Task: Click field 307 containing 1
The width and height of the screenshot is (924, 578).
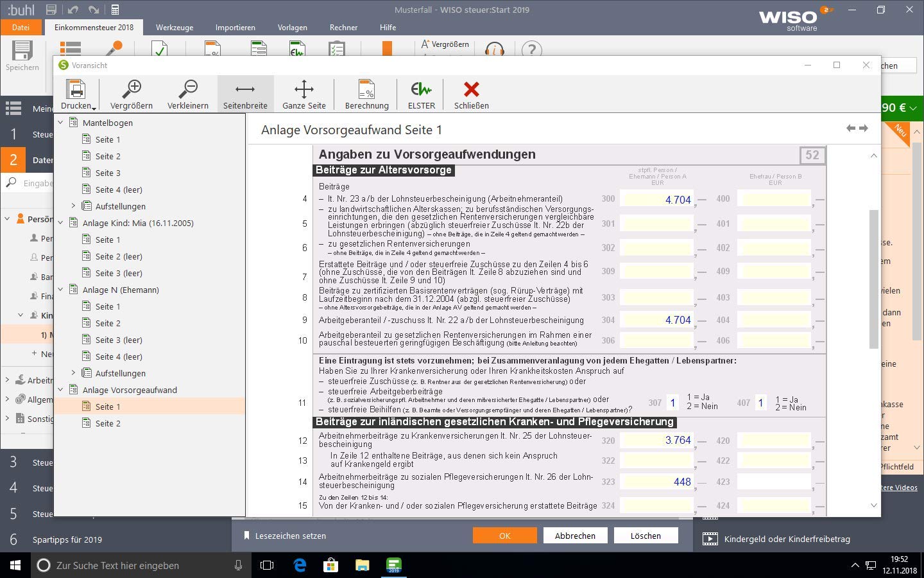Action: [x=672, y=403]
